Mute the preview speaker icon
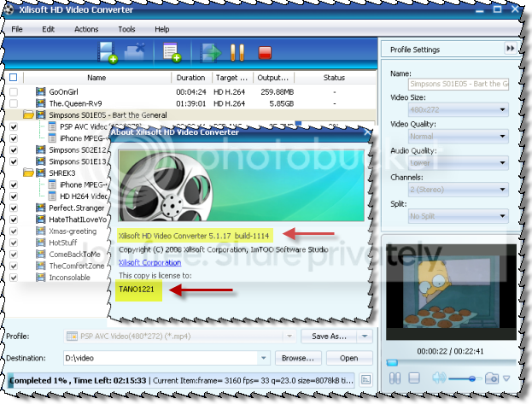The width and height of the screenshot is (532, 404). [x=439, y=378]
